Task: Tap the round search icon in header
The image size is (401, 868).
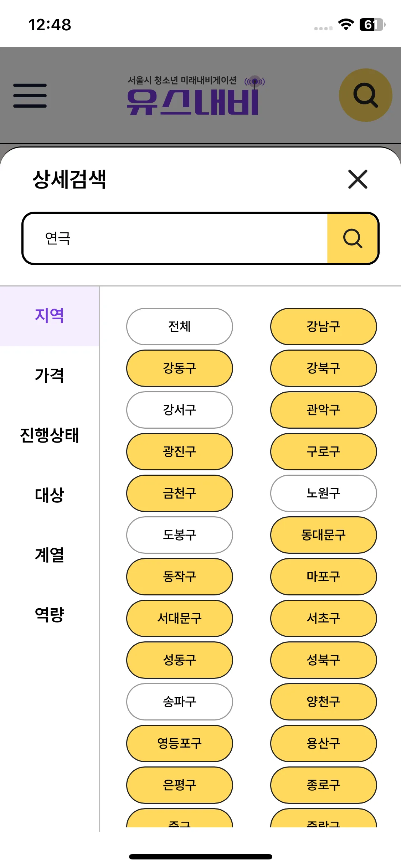Action: 365,95
